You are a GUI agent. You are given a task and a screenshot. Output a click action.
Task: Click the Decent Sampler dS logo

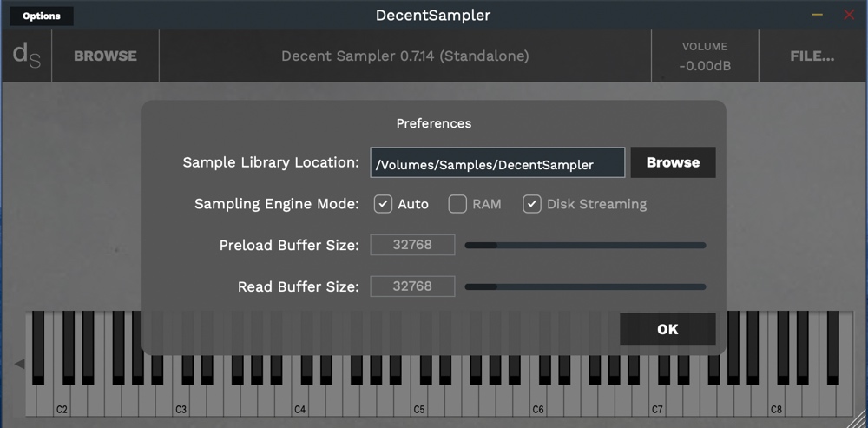[x=27, y=56]
